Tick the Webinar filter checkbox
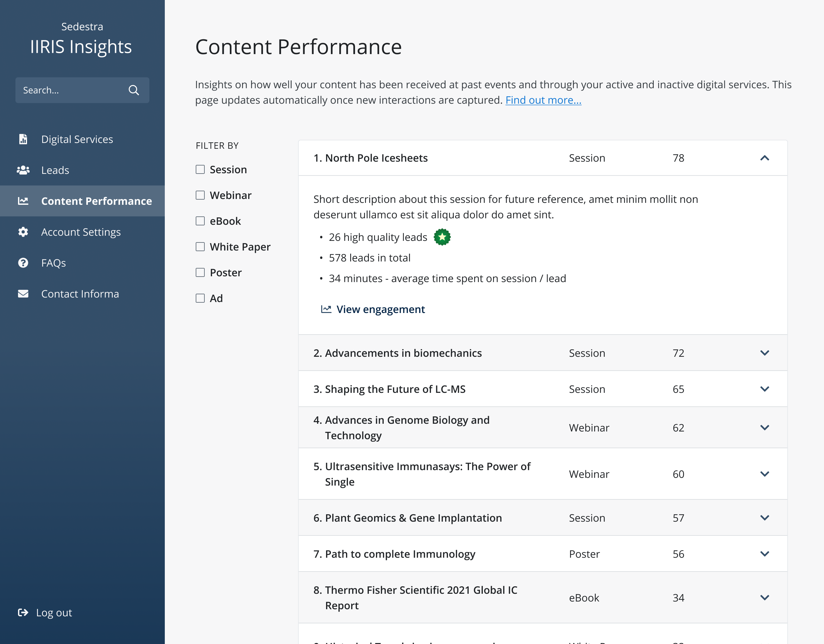Viewport: 824px width, 644px height. tap(200, 195)
